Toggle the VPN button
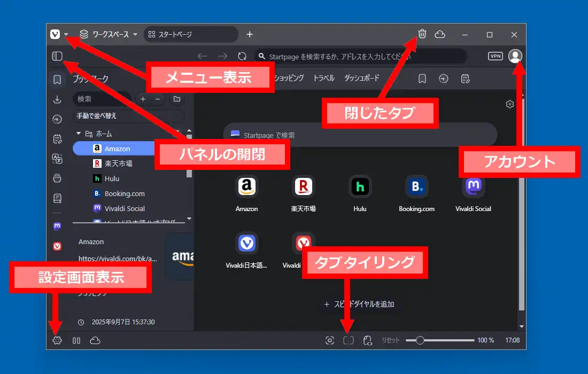This screenshot has height=374, width=588. tap(496, 56)
